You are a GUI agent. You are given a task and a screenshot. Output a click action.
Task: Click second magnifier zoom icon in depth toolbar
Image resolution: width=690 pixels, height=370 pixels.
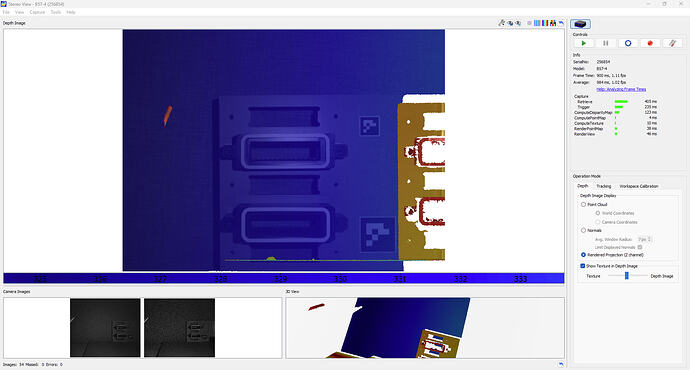click(x=518, y=23)
